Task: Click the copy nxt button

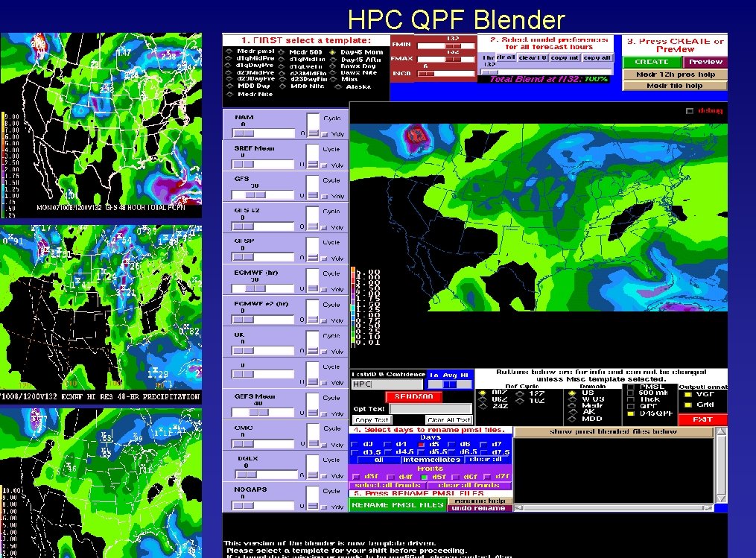Action: coord(565,57)
